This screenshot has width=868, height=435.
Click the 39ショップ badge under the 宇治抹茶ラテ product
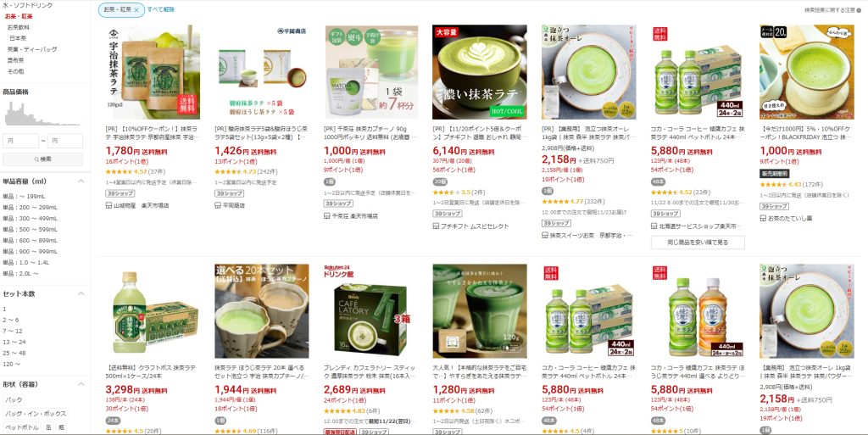[x=120, y=193]
